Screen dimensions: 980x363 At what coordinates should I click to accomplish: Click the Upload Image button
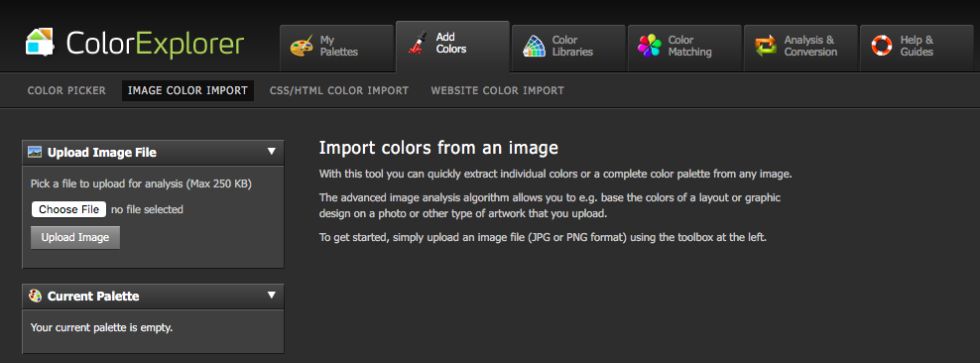(x=75, y=237)
